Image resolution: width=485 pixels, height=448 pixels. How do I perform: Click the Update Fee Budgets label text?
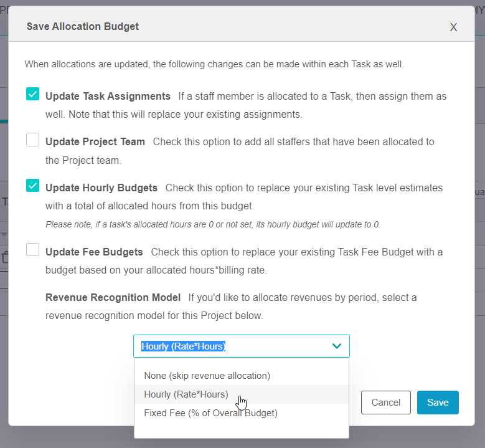(x=94, y=252)
